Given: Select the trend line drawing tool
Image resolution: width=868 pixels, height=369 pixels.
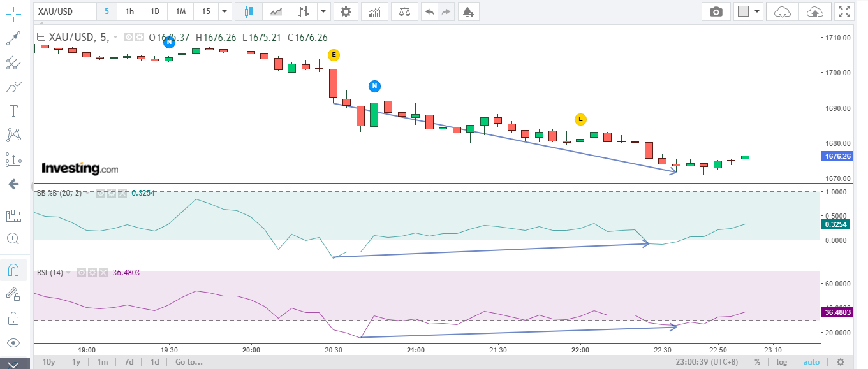Looking at the screenshot, I should [13, 39].
